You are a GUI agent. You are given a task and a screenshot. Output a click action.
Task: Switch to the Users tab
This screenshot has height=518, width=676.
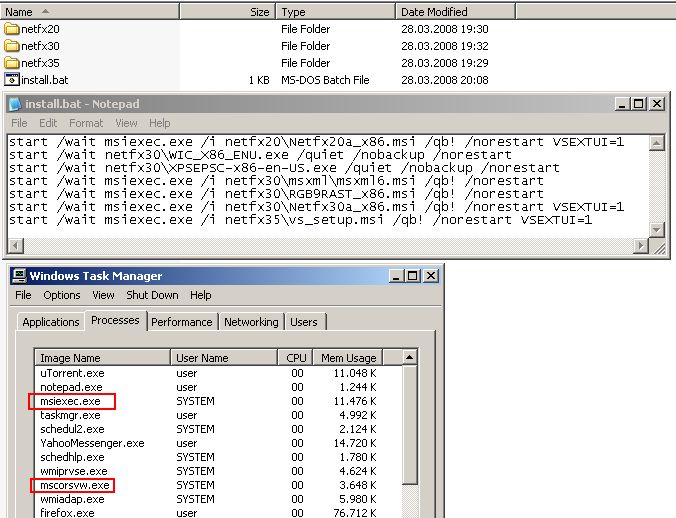click(304, 322)
